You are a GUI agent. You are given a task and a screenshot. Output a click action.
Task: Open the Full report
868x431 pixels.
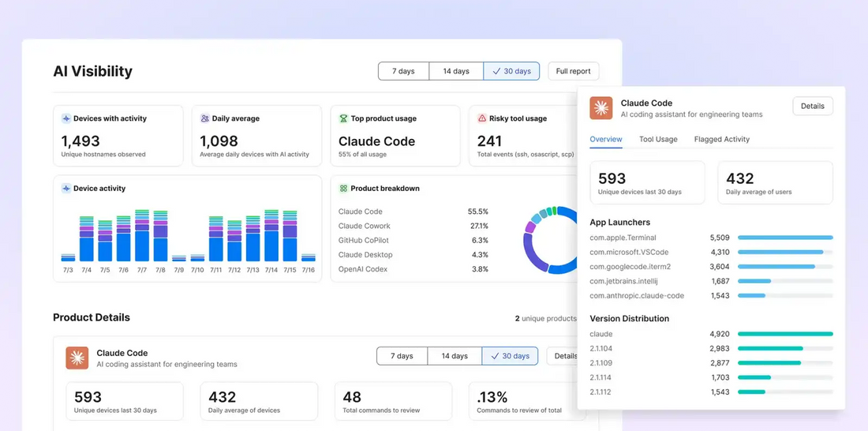click(574, 71)
